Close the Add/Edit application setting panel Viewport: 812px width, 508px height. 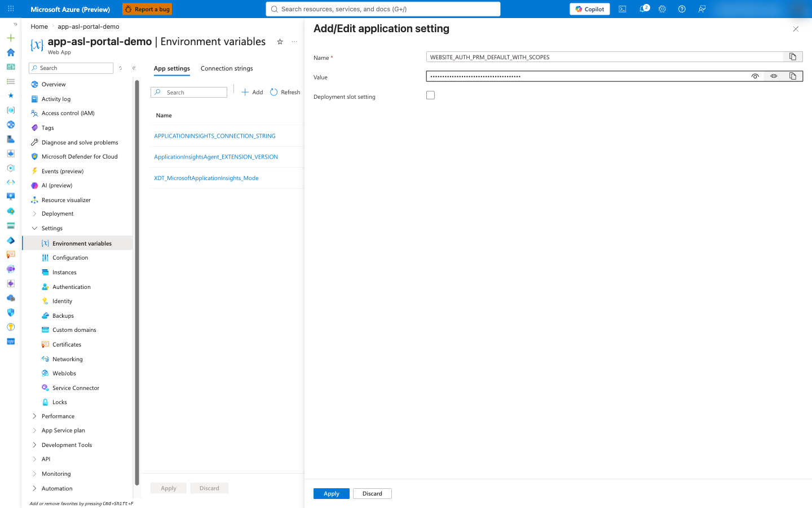tap(796, 29)
